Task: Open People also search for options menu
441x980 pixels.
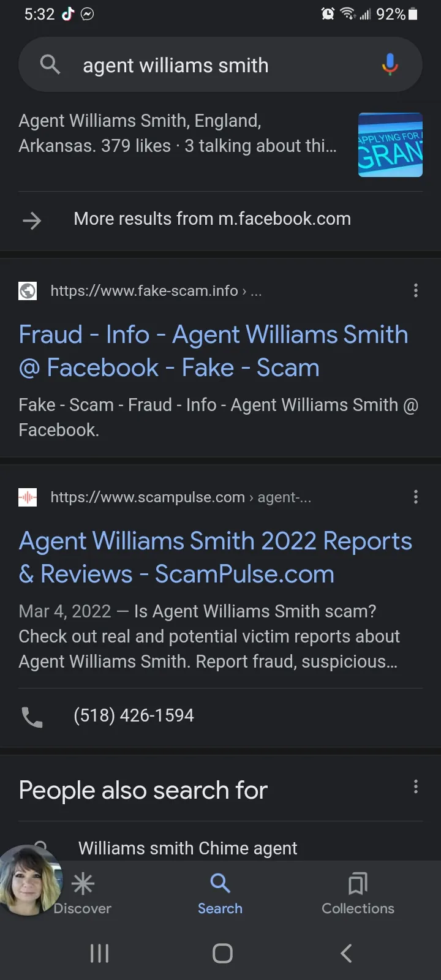Action: [416, 786]
